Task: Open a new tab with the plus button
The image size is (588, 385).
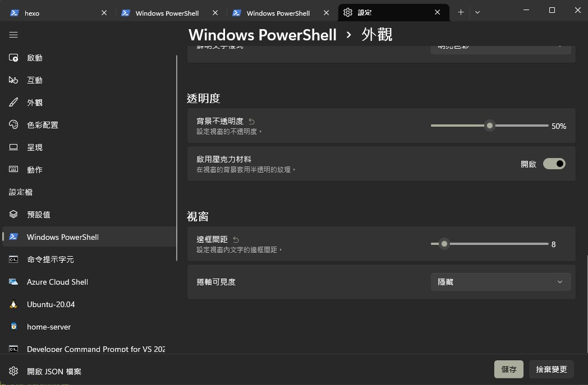Action: pyautogui.click(x=461, y=12)
